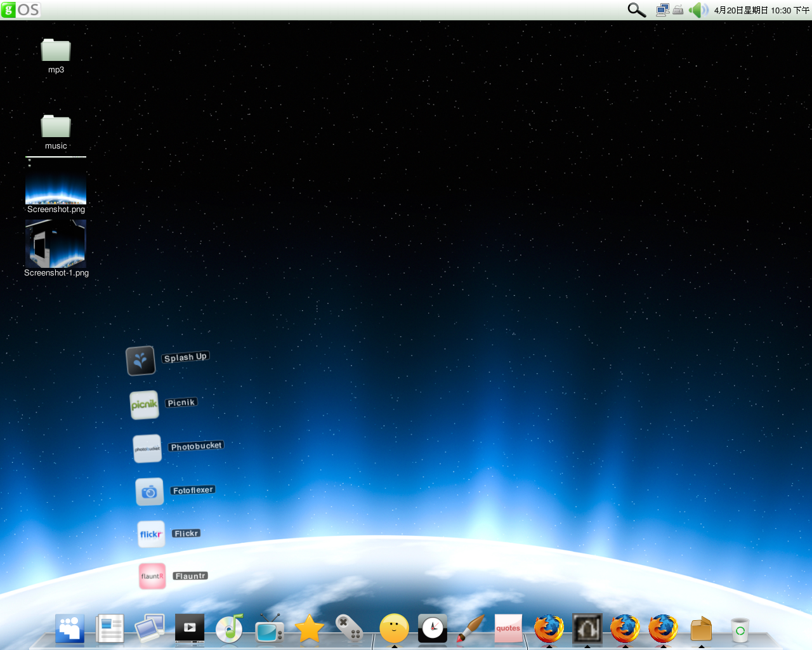Open the pink quotes note icon

tap(508, 628)
